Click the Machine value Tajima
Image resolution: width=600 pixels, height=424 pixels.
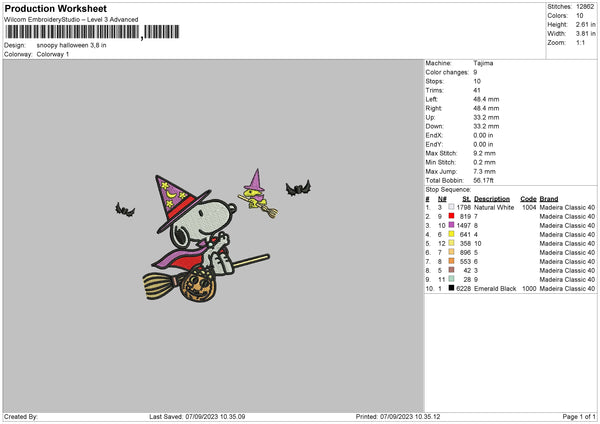click(483, 63)
